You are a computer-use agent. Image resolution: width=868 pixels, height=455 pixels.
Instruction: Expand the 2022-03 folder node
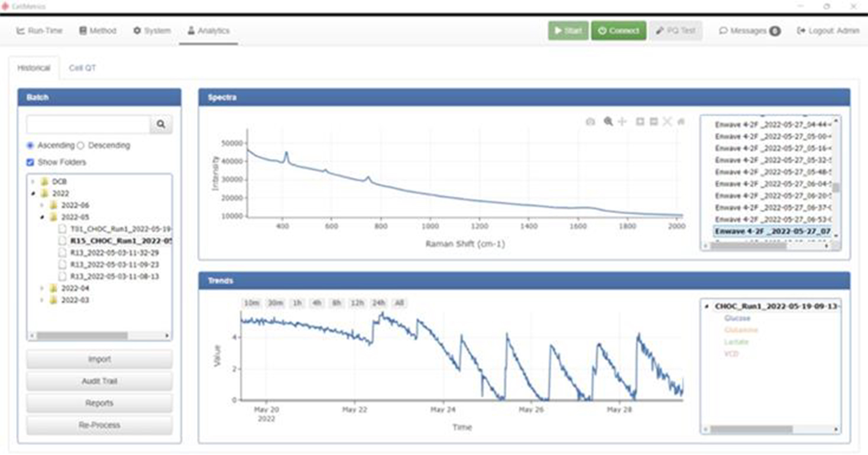(x=42, y=300)
